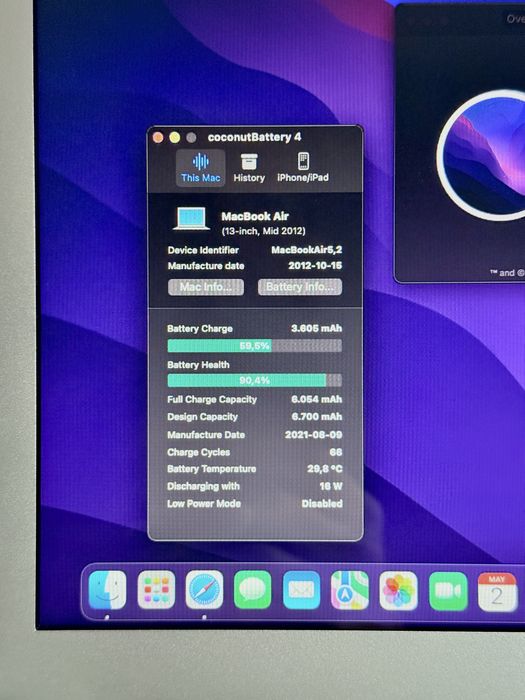Open Launchpad from the dock
Image resolution: width=525 pixels, height=700 pixels.
pyautogui.click(x=156, y=590)
